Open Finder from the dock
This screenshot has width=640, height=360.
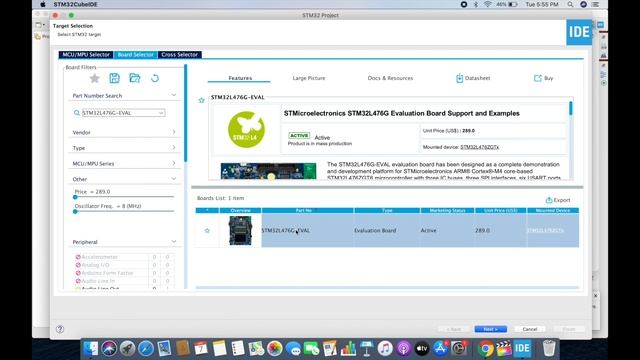[91, 349]
